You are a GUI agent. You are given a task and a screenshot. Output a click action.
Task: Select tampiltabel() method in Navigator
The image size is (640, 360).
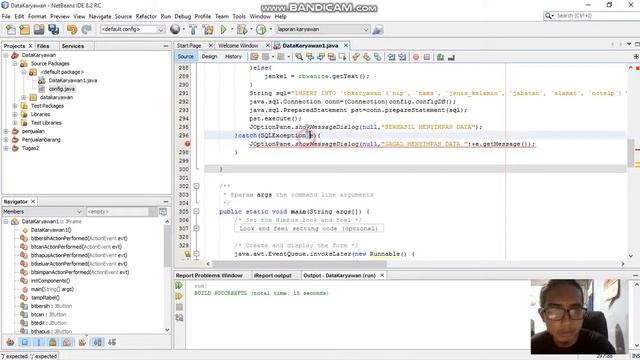(x=45, y=298)
